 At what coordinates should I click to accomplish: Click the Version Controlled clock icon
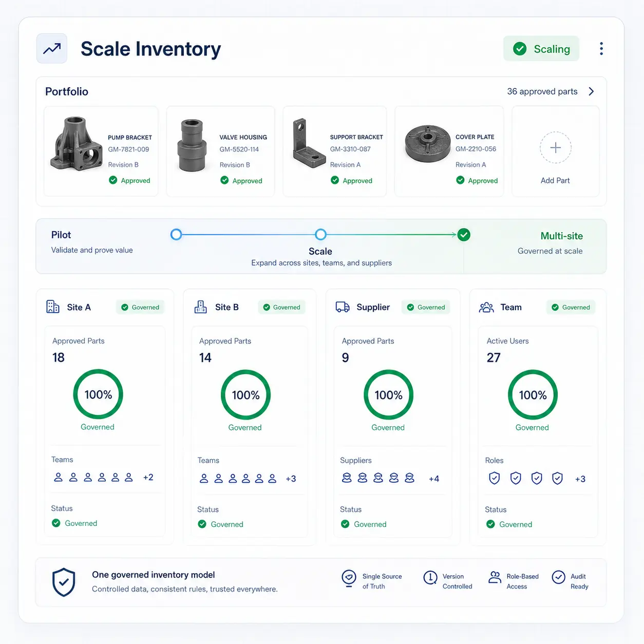tap(430, 578)
